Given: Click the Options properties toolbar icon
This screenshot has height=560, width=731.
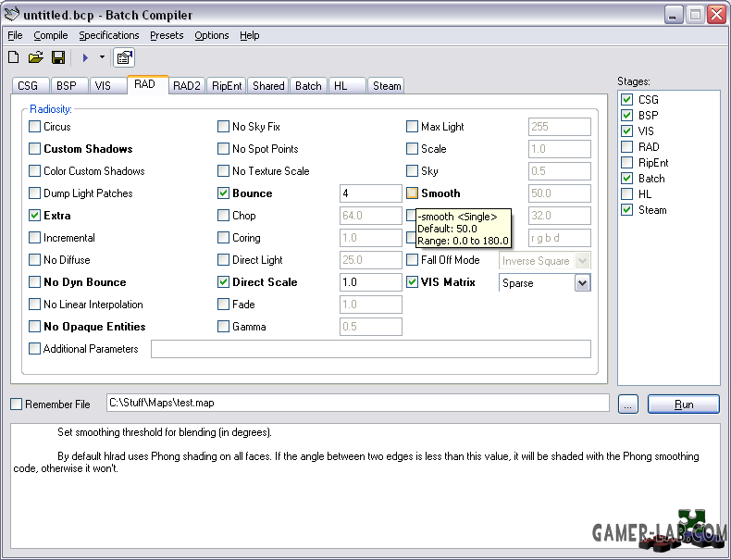Looking at the screenshot, I should (124, 57).
